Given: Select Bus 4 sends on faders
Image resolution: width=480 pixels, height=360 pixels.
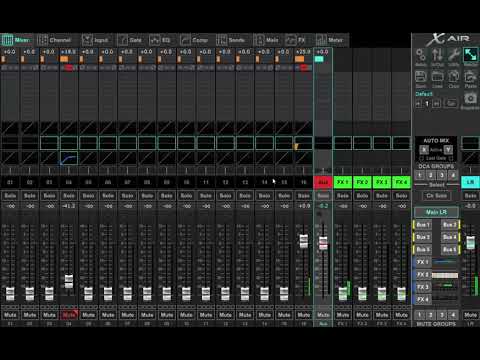Looking at the screenshot, I should (450, 237).
